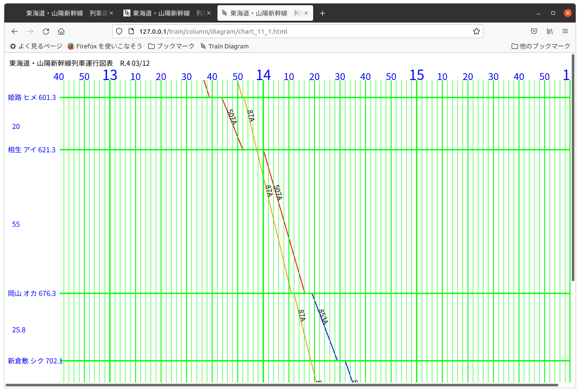Click the site information page icon

131,31
